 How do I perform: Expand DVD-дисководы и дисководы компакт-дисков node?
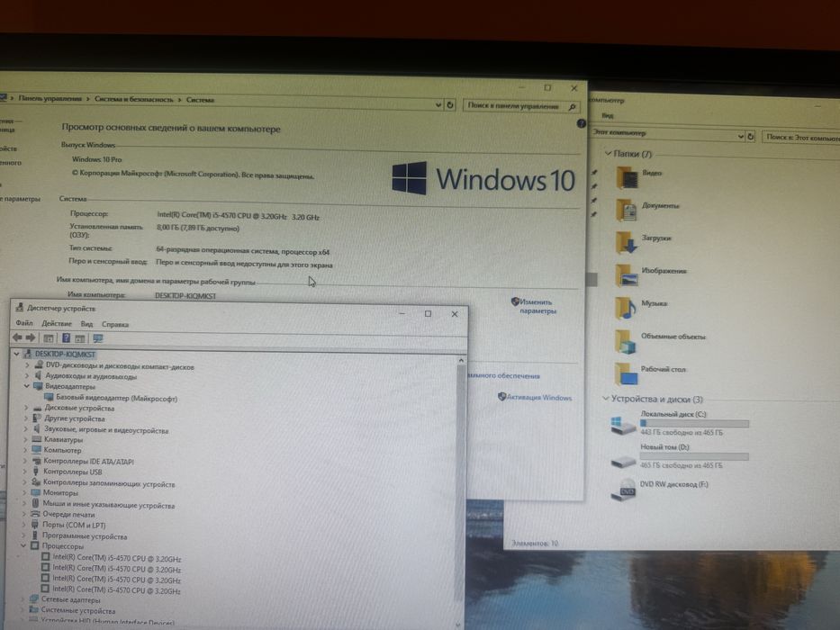point(27,365)
